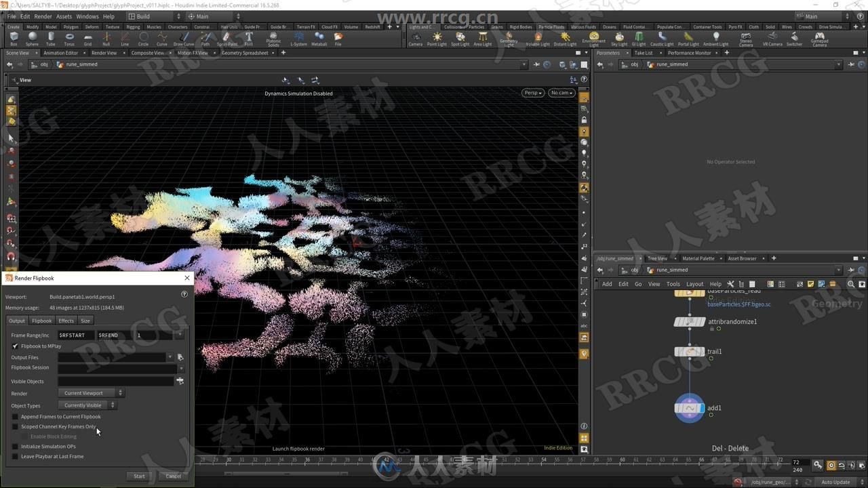Select the Null shelf tool
This screenshot has height=488, width=868.
coord(106,39)
